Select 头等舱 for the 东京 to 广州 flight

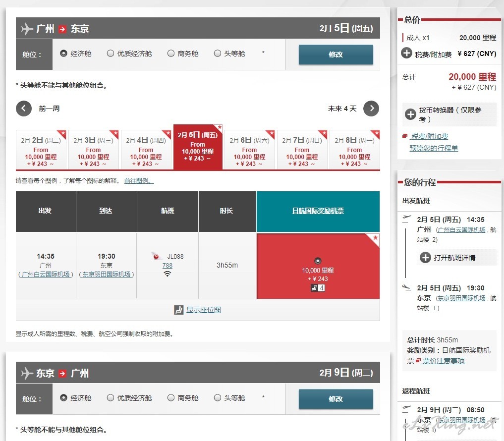(x=218, y=398)
